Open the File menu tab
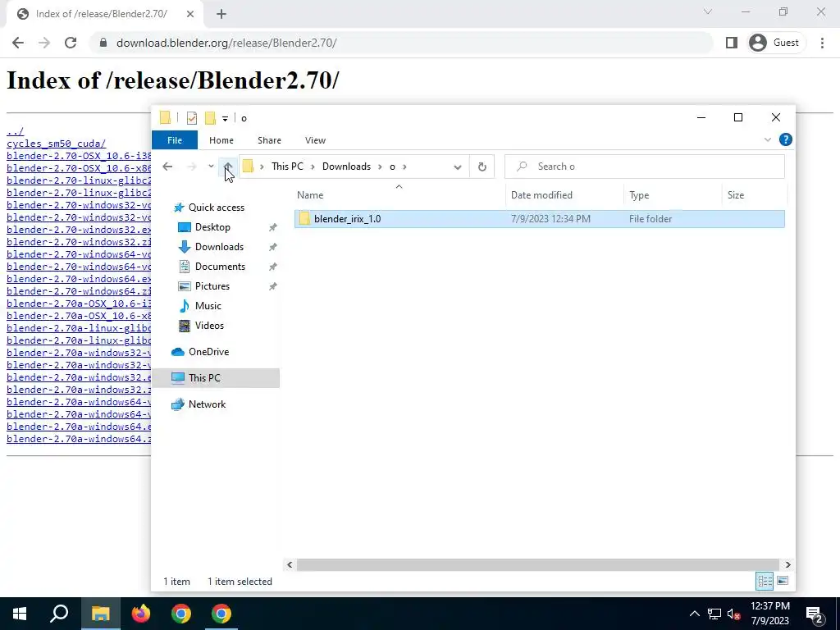 click(175, 140)
